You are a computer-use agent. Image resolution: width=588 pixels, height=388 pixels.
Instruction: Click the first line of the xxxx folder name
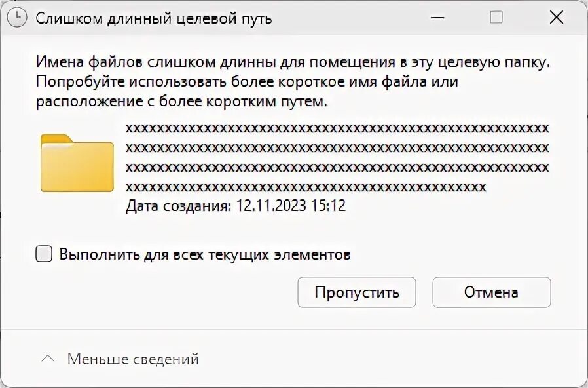point(337,128)
